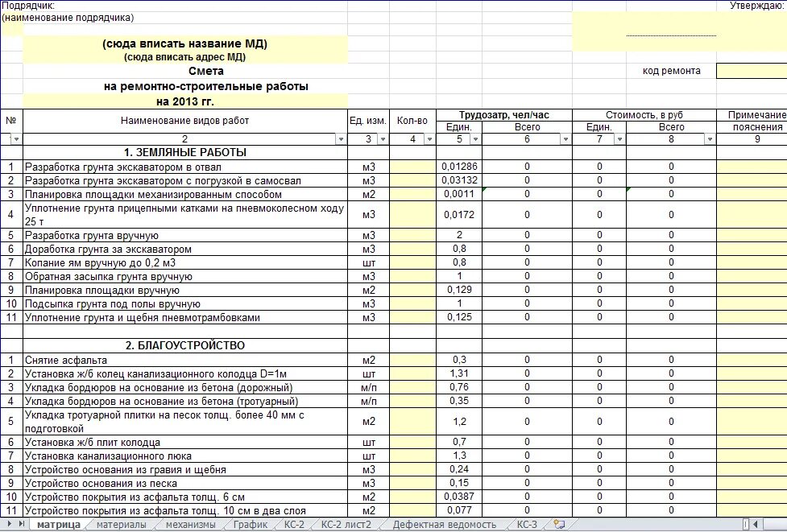The width and height of the screenshot is (787, 532).
Task: Select the labor value 0,01286
Action: pos(459,167)
